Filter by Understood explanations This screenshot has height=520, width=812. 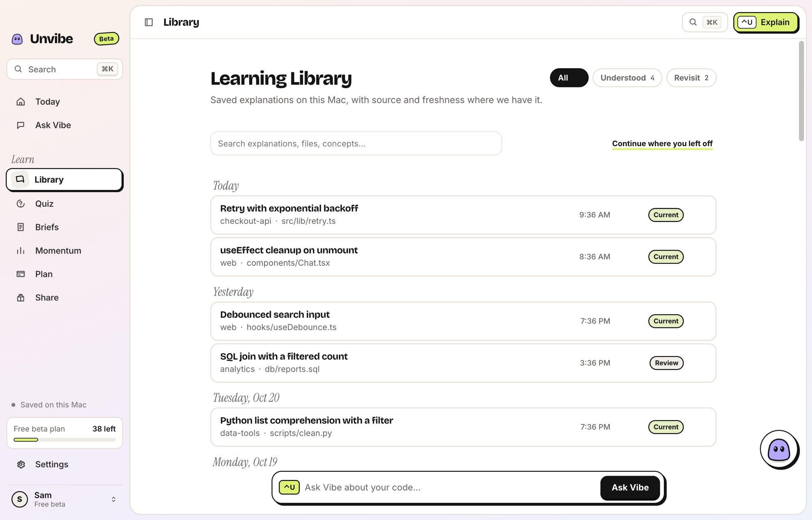pos(627,78)
